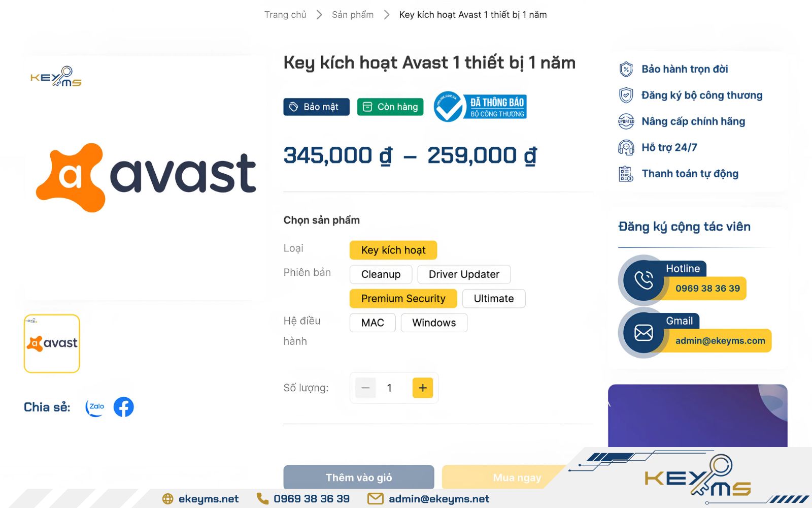Select Windows operating system
812x508 pixels.
434,323
